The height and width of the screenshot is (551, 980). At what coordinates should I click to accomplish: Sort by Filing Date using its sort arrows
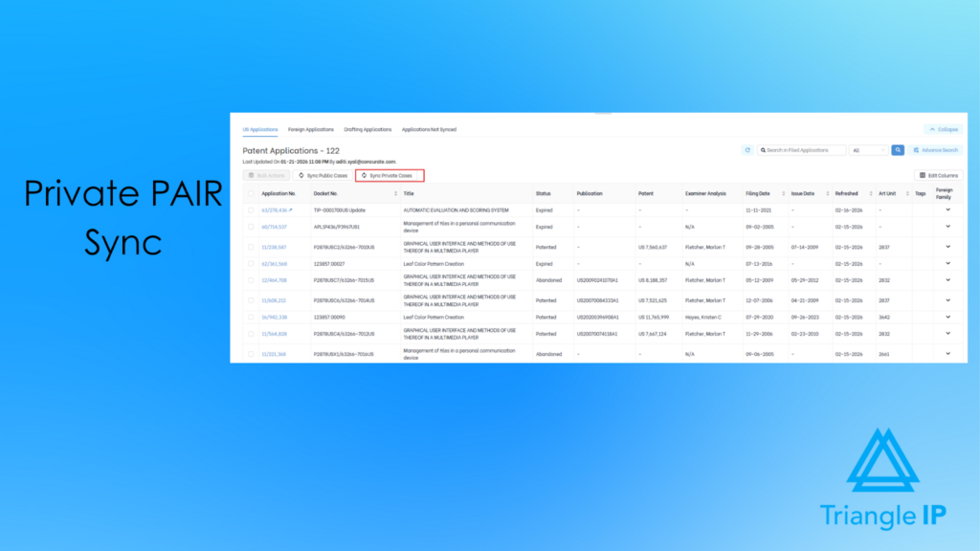pyautogui.click(x=784, y=193)
